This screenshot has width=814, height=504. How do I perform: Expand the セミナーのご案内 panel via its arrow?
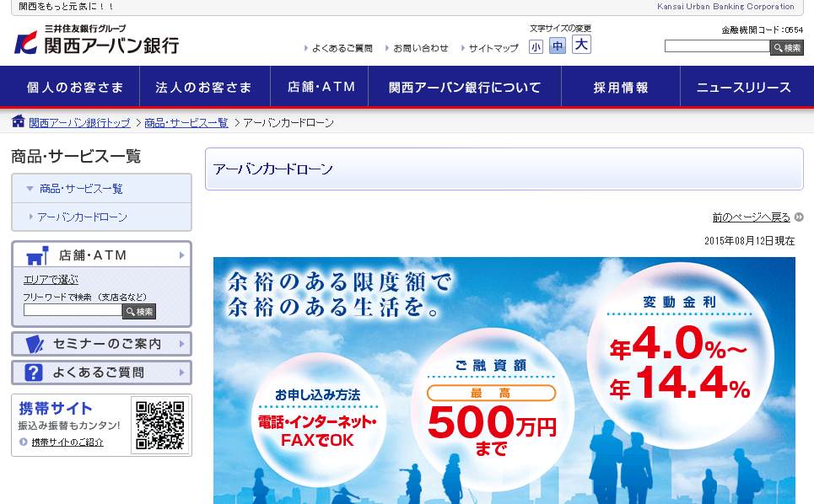[x=184, y=343]
